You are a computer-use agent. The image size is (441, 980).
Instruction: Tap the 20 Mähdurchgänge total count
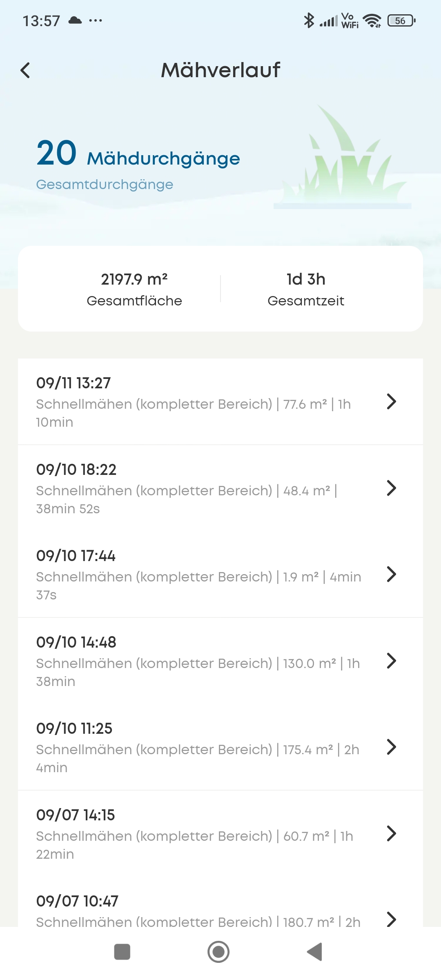tap(138, 154)
